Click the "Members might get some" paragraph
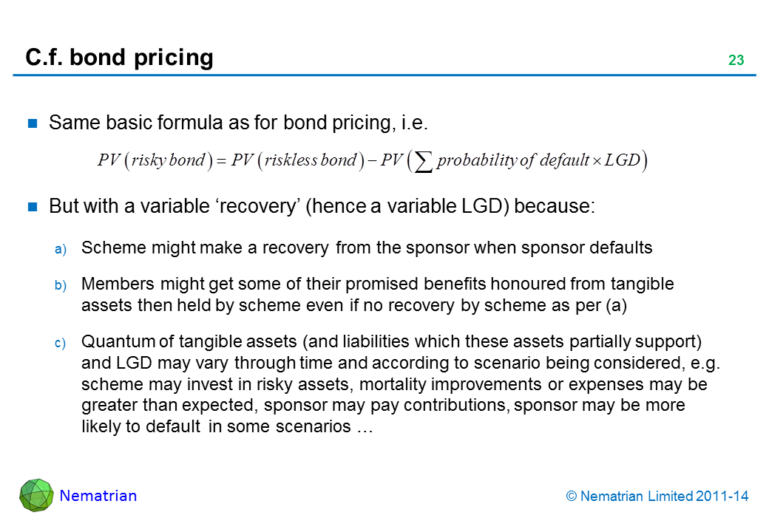The width and height of the screenshot is (769, 532). click(377, 294)
